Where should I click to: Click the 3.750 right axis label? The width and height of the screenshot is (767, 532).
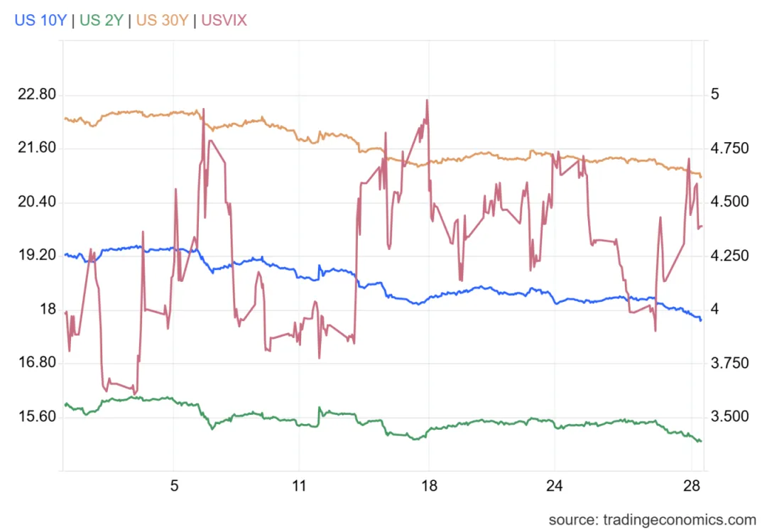(728, 363)
